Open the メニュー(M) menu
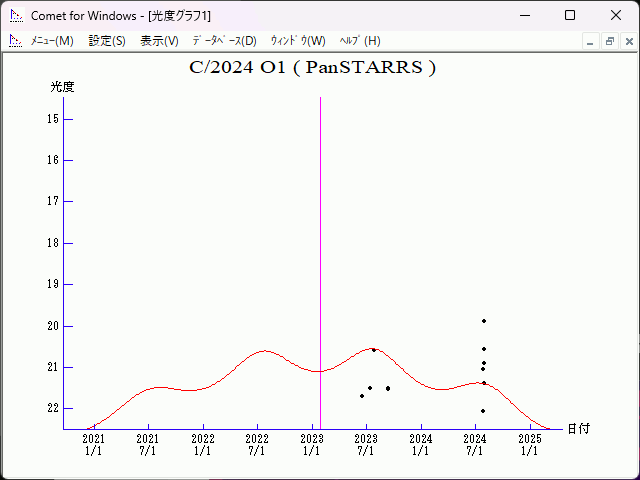Viewport: 640px width, 480px height. pos(51,41)
